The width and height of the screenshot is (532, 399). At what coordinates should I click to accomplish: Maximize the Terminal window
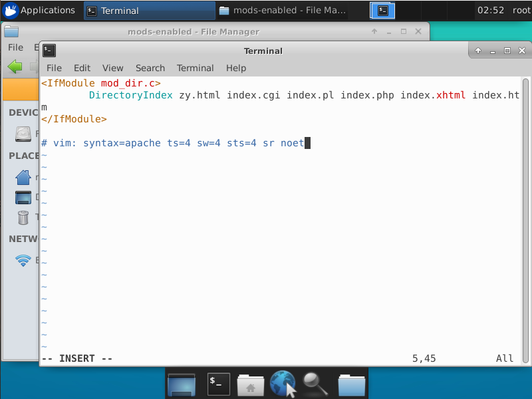(507, 51)
